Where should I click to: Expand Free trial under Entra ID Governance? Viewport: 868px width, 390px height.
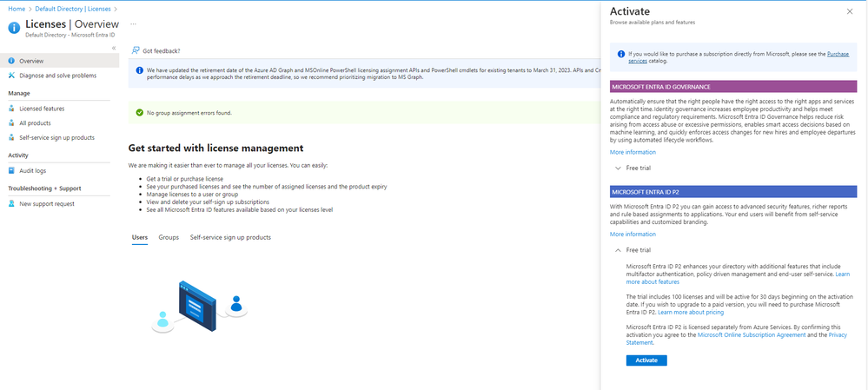[x=633, y=168]
